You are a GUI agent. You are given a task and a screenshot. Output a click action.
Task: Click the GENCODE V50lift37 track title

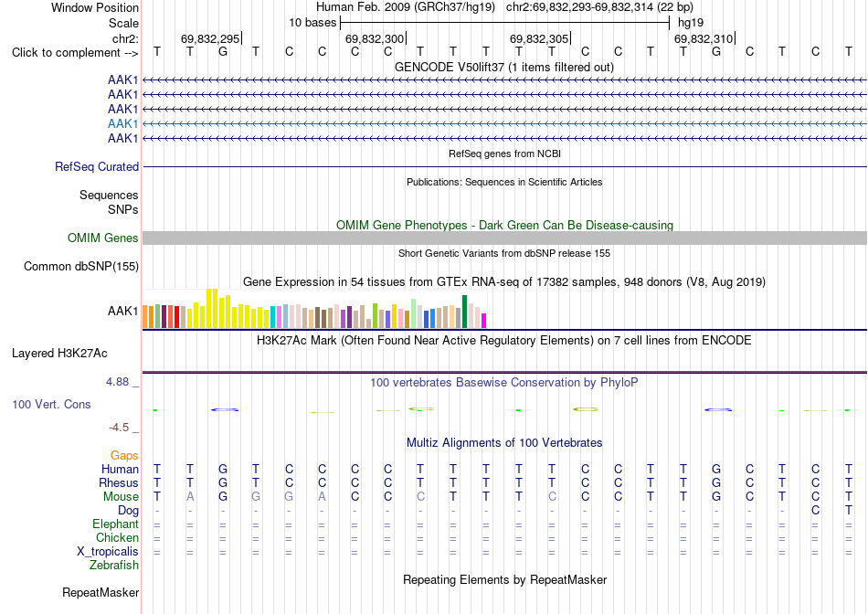tap(504, 67)
